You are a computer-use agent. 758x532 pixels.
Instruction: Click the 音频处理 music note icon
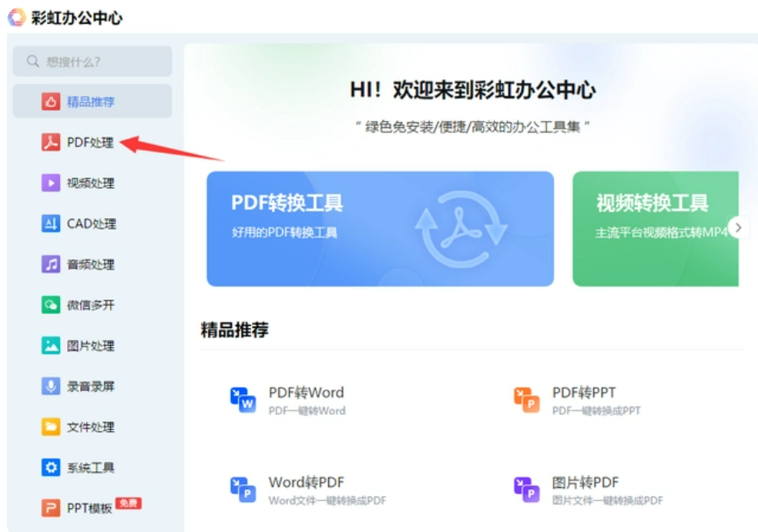click(50, 264)
